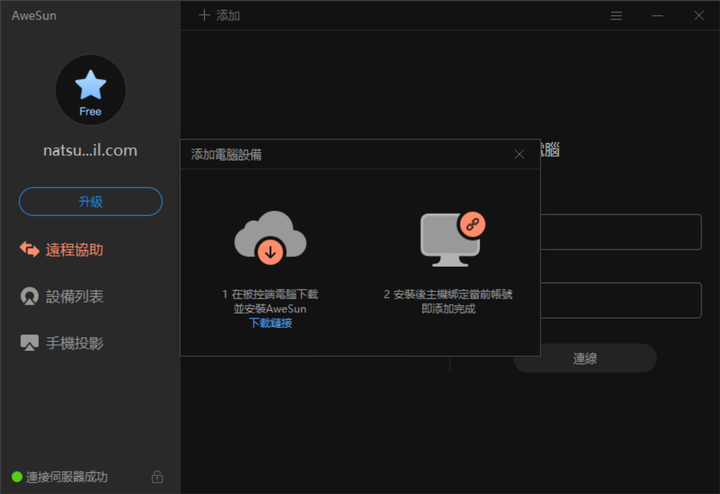Viewport: 720px width, 494px height.
Task: Click the AweSun title text
Action: [34, 16]
